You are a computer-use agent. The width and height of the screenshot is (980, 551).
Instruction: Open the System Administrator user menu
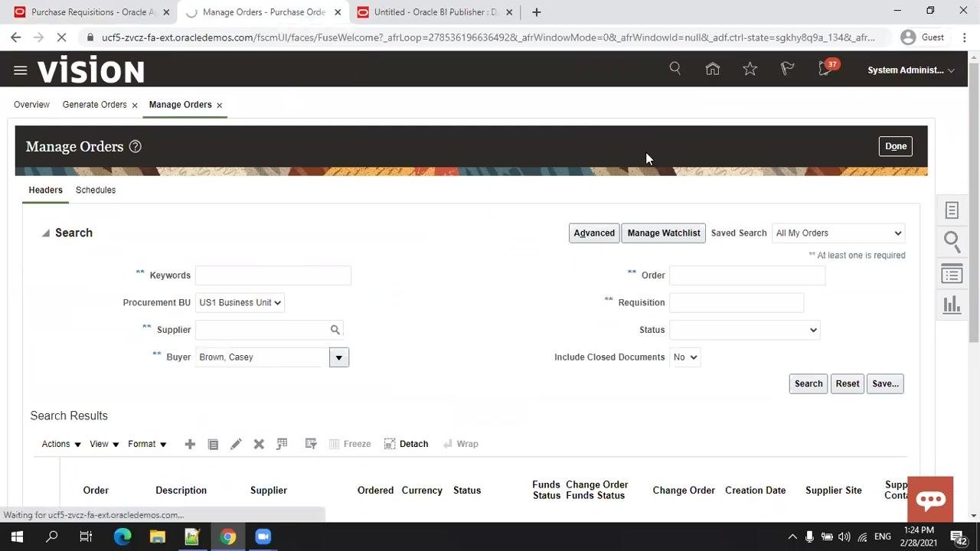pos(911,70)
